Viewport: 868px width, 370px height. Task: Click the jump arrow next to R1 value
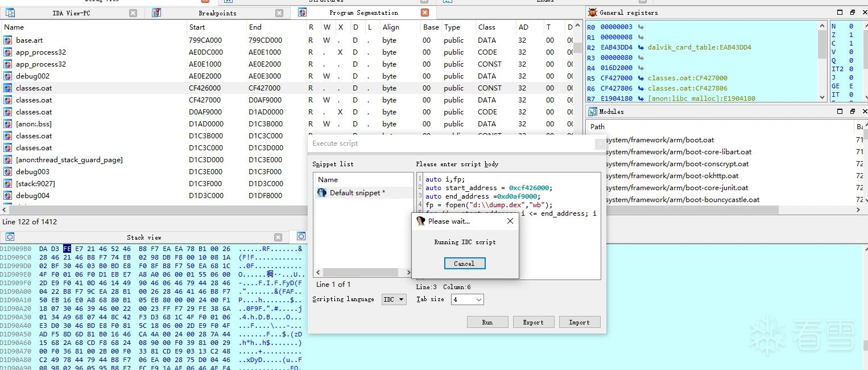pos(641,37)
